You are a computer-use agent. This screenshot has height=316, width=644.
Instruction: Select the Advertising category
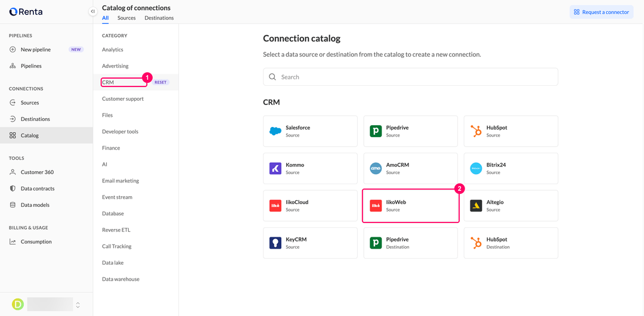point(116,66)
